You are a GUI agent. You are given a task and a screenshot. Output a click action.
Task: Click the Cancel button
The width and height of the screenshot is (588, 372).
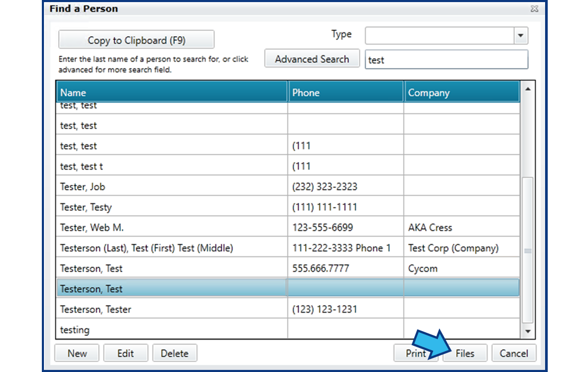pos(514,353)
